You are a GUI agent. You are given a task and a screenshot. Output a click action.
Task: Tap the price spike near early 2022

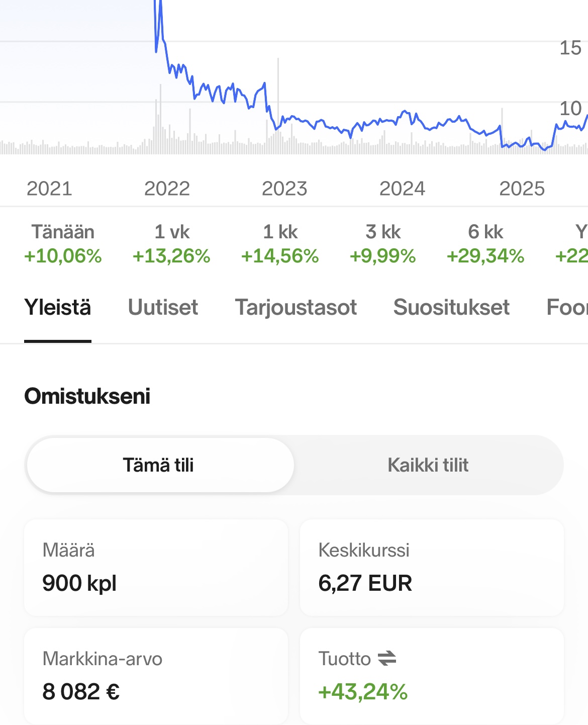coord(160,20)
